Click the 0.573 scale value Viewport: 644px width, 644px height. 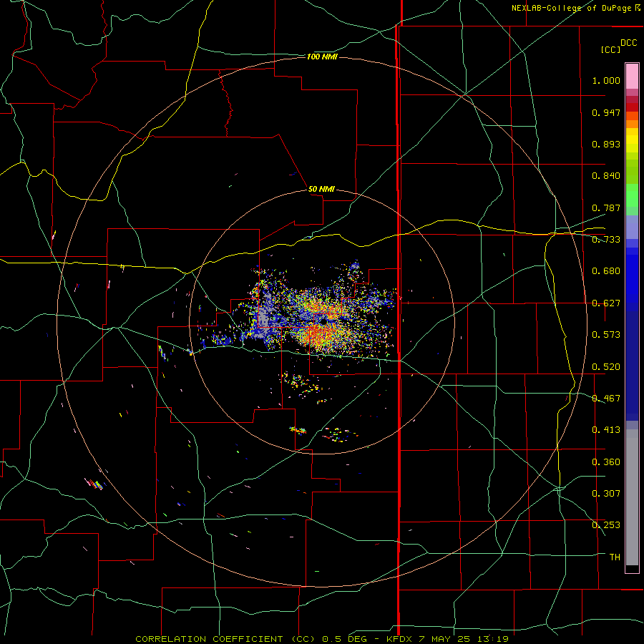coord(606,335)
